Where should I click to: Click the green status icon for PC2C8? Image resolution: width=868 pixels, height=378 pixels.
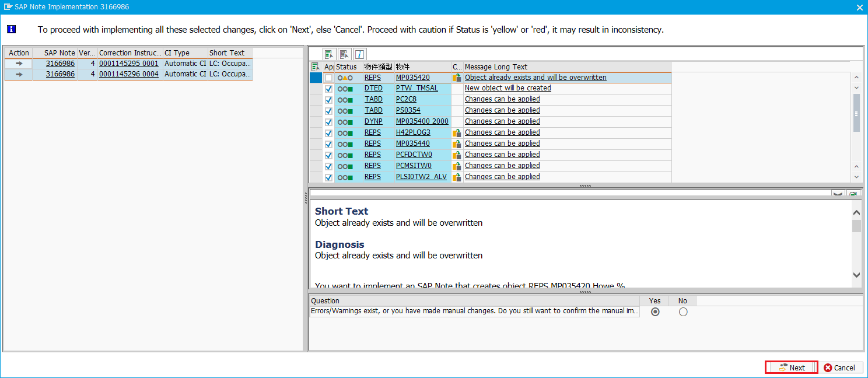click(345, 100)
